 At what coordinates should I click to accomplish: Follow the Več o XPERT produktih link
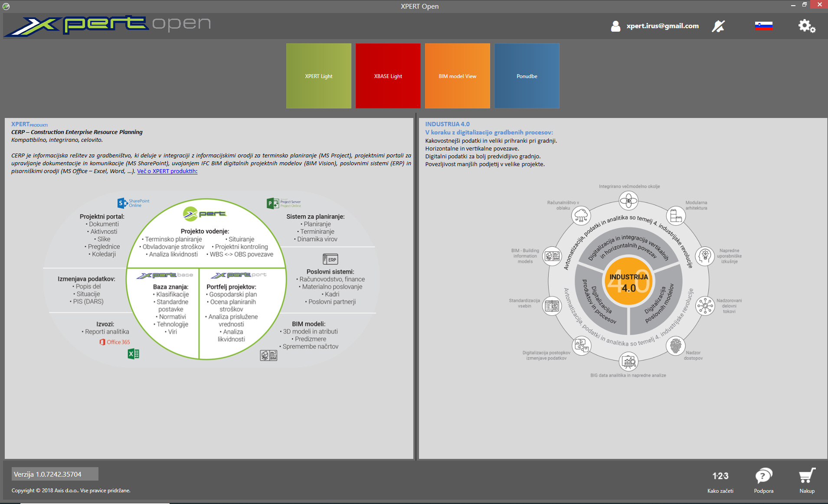[167, 171]
